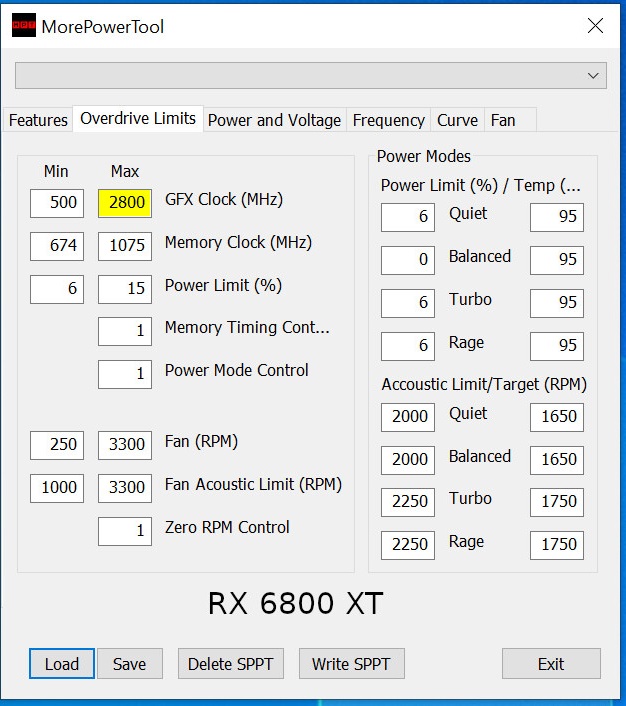
Task: Open the GPU selection dropdown
Action: pyautogui.click(x=311, y=76)
